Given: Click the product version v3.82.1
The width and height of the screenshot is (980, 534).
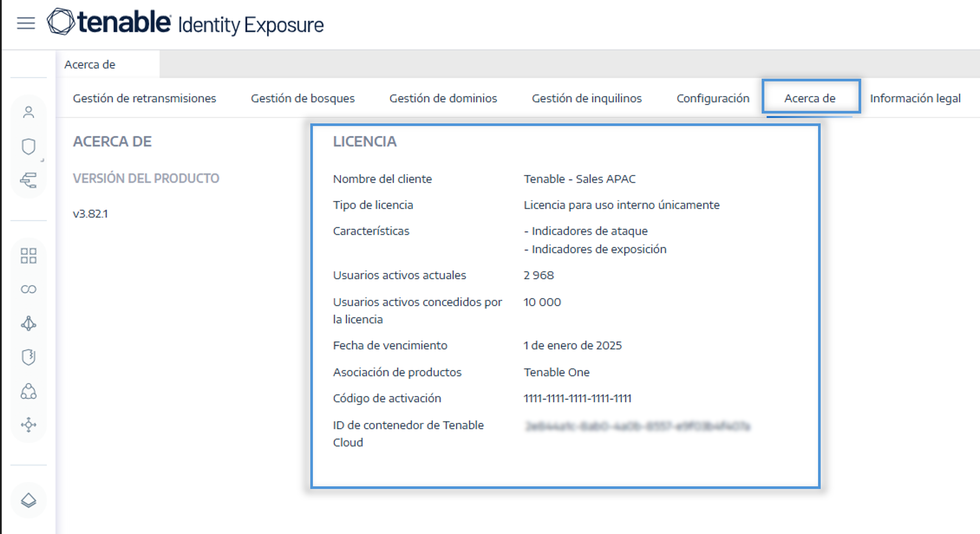Looking at the screenshot, I should [90, 213].
